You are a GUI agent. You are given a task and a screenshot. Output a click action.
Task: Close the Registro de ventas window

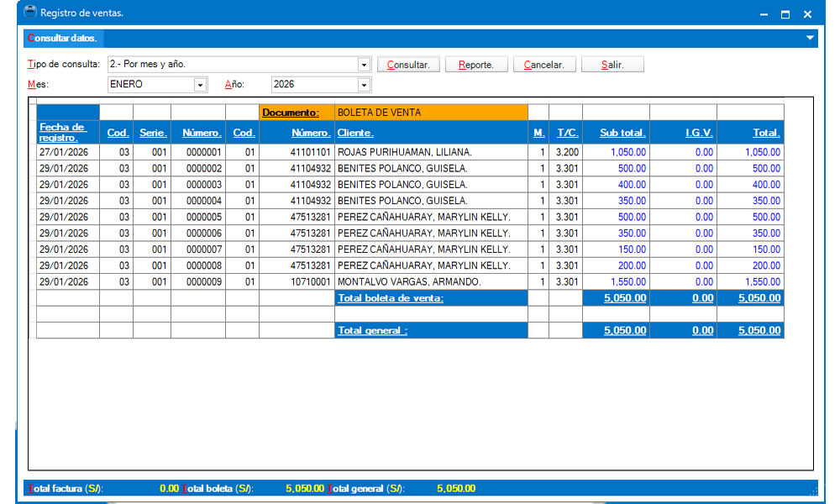coord(807,14)
